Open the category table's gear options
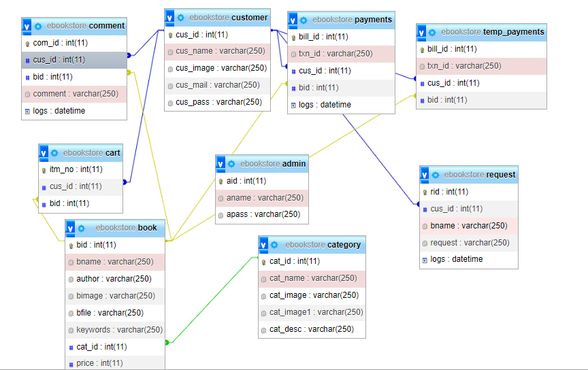The image size is (588, 370). [x=274, y=245]
